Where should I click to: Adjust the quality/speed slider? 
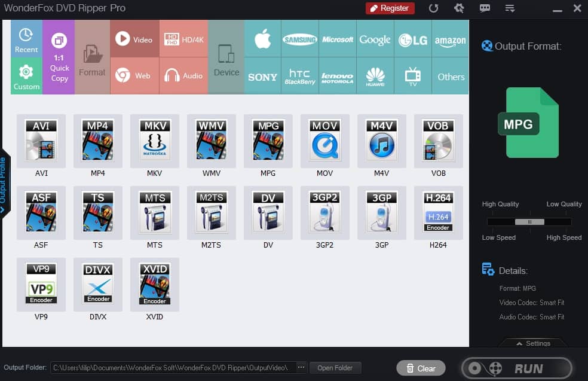point(529,222)
